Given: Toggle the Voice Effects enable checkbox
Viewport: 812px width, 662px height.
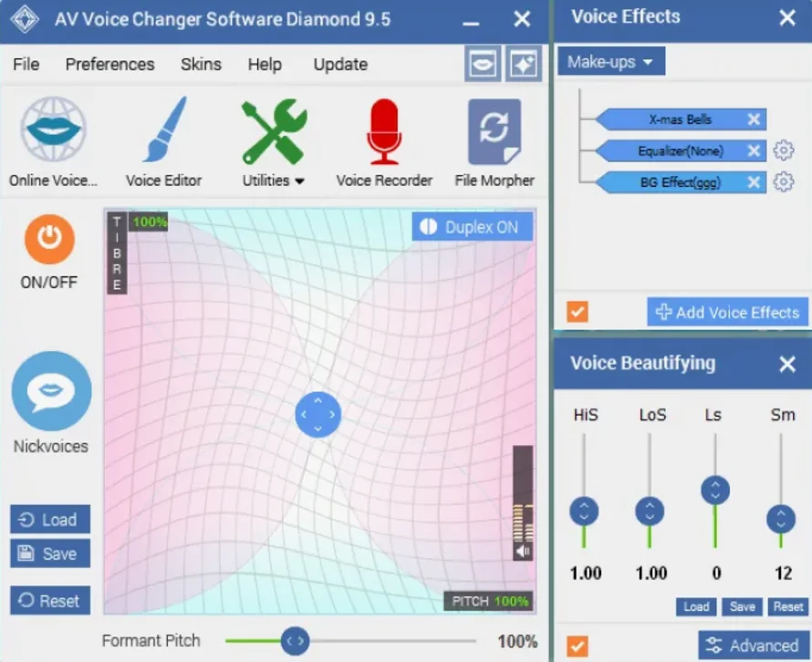Looking at the screenshot, I should click(576, 312).
